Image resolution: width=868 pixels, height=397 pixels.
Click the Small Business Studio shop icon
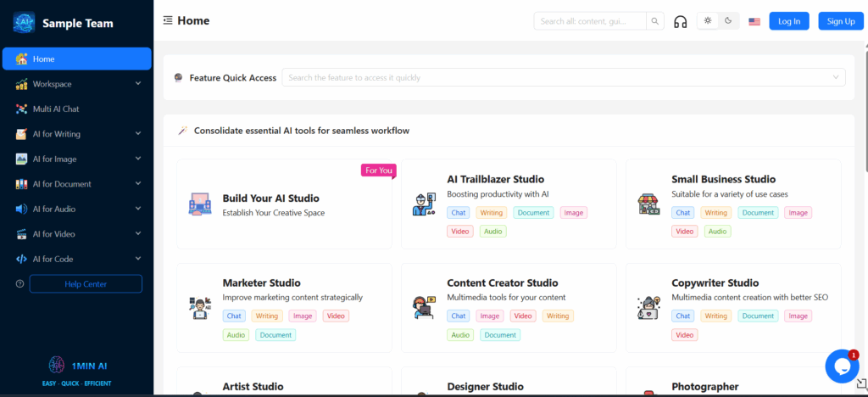648,204
